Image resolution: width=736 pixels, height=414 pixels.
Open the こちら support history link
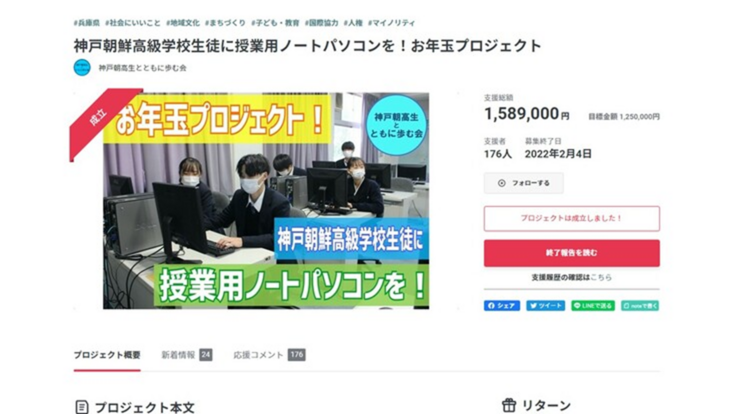tap(601, 277)
